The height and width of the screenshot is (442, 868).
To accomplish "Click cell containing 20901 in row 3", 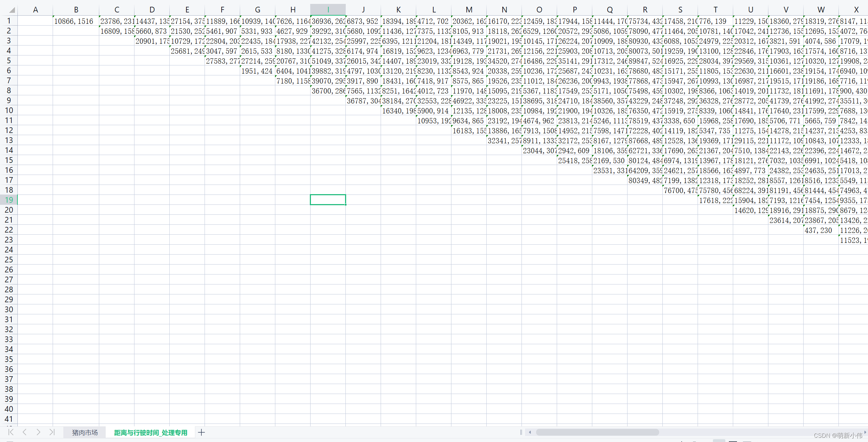I will (x=152, y=41).
